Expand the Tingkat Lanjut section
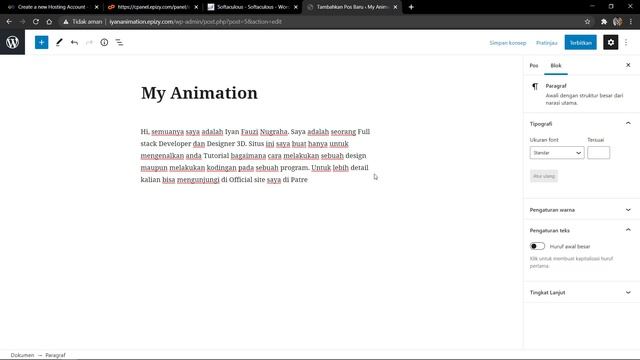The width and height of the screenshot is (640, 360). point(628,292)
